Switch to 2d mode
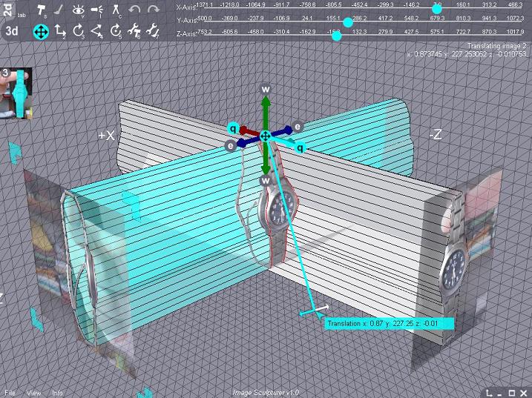 pos(7,10)
